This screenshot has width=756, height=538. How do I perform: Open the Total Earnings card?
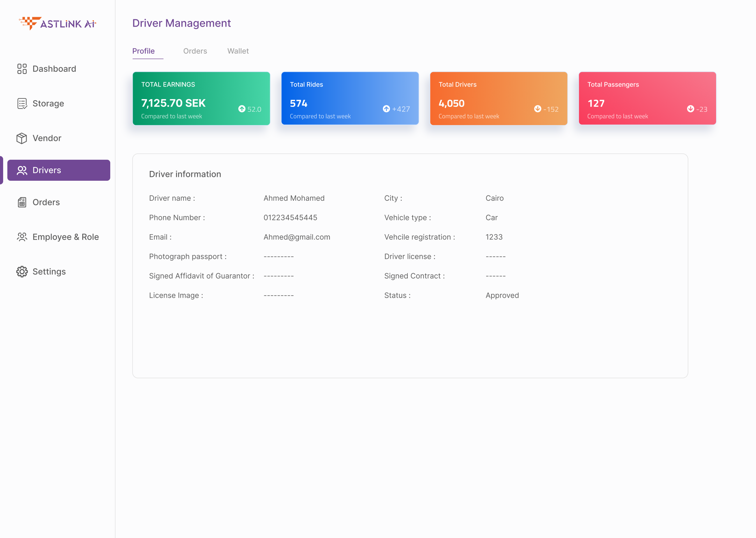click(x=201, y=98)
